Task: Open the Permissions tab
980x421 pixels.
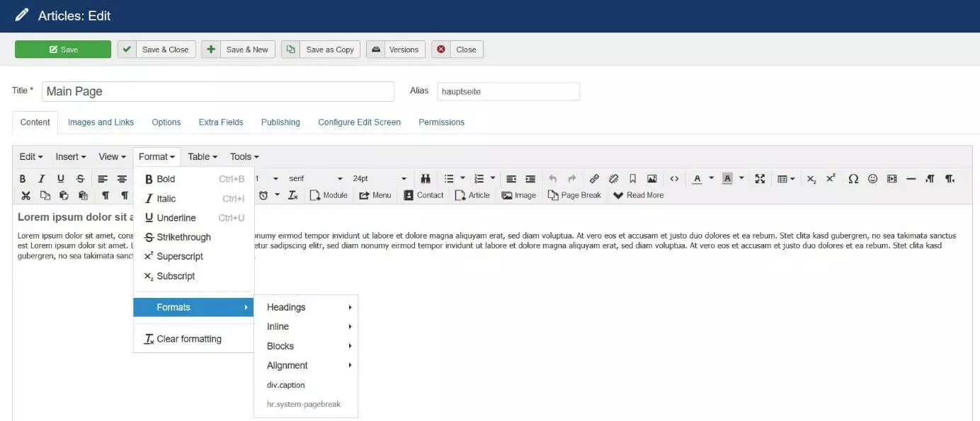Action: coord(441,122)
